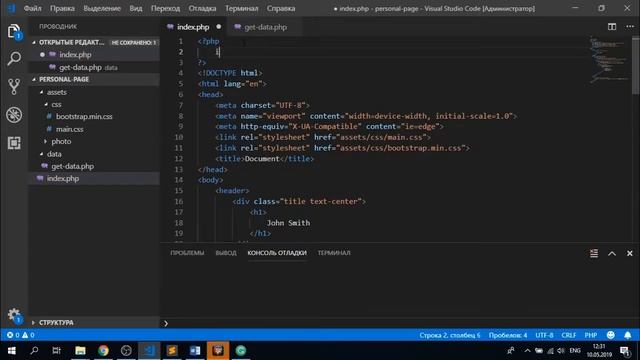Click the Windows Start button
The height and width of the screenshot is (360, 640).
[x=11, y=351]
